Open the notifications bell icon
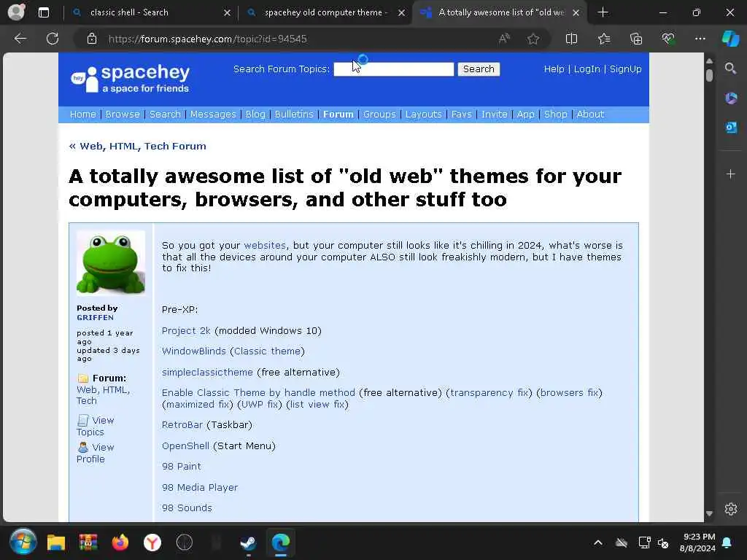The image size is (747, 560). 727,542
